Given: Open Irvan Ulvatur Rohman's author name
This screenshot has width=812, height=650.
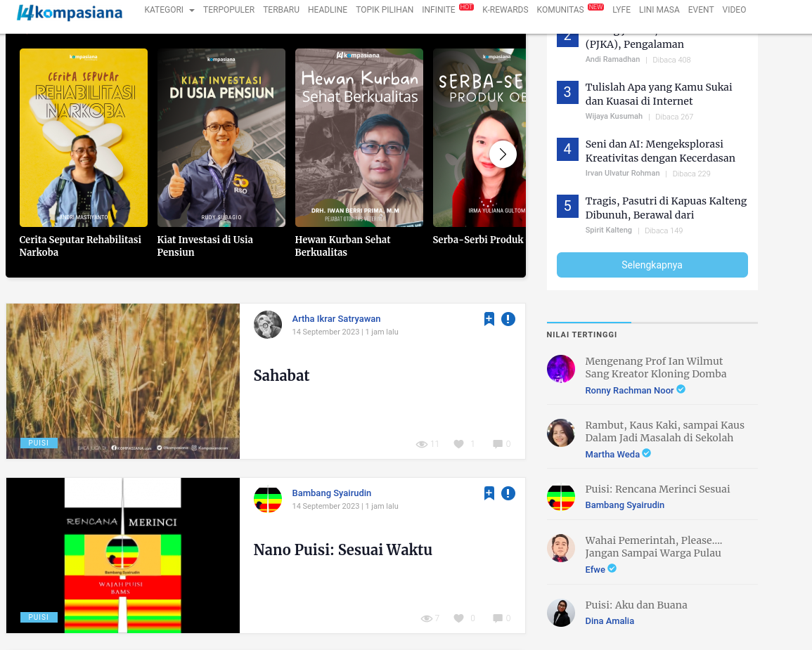Looking at the screenshot, I should point(622,174).
